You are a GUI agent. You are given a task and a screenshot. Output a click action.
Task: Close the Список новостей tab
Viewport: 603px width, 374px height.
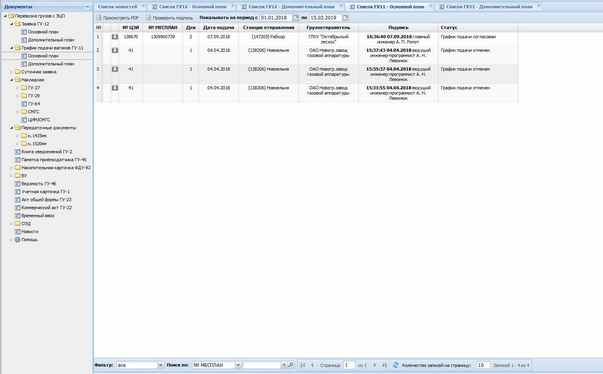(x=143, y=5)
